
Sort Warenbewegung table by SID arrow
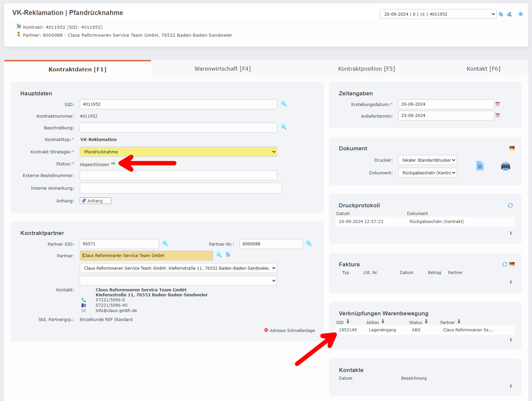tap(348, 322)
